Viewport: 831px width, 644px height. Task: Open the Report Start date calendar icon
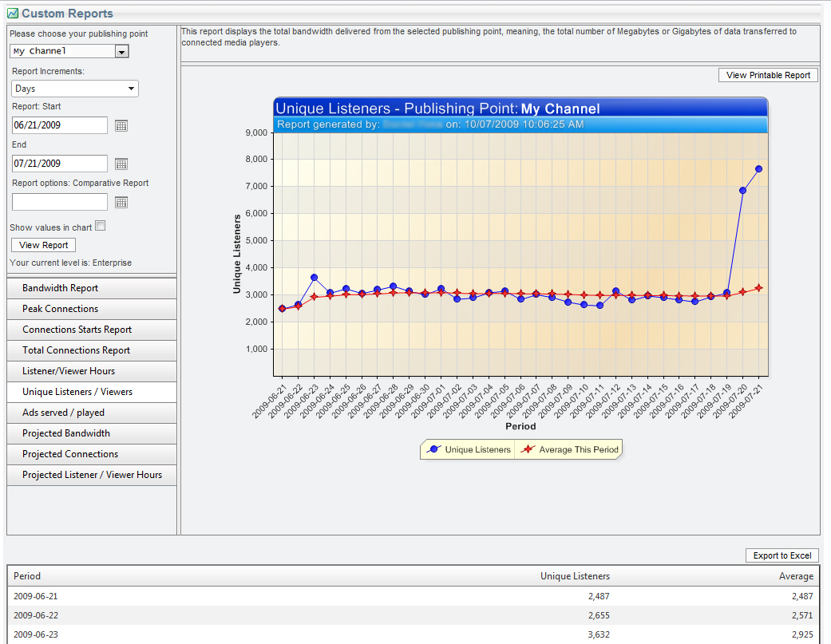click(121, 126)
